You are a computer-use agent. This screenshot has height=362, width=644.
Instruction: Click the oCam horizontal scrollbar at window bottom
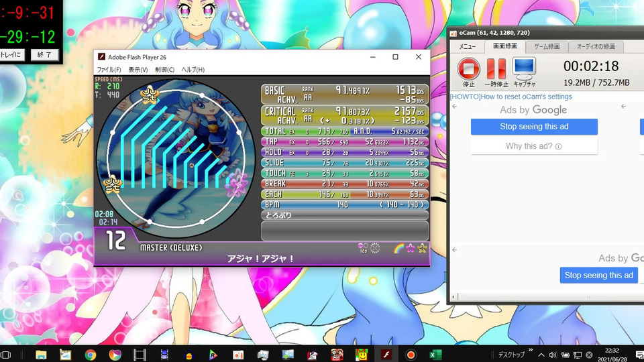coord(546,297)
